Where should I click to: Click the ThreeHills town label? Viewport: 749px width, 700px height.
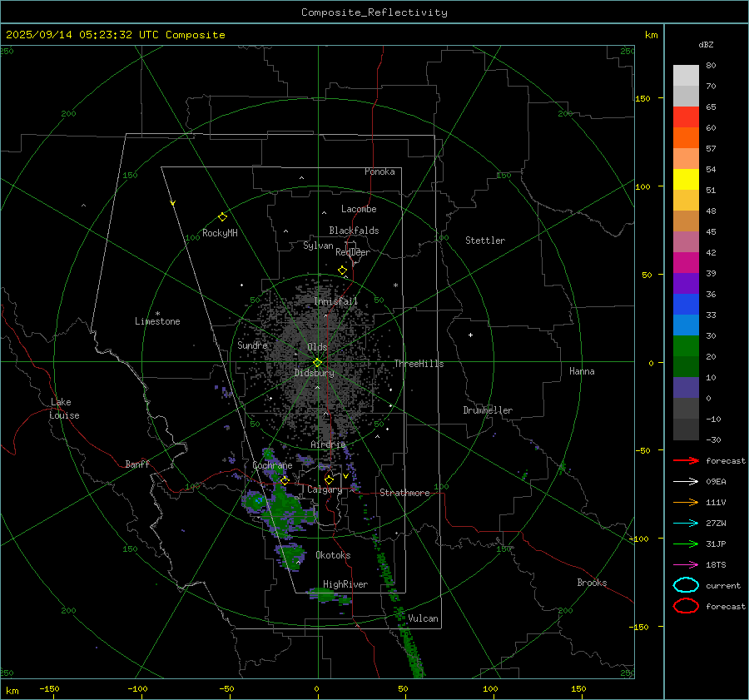click(x=419, y=364)
